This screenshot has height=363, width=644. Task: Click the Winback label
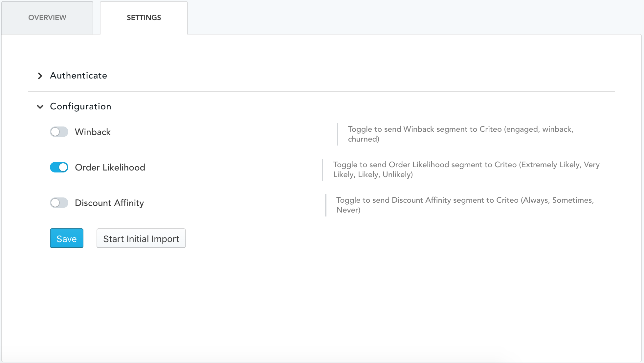pyautogui.click(x=93, y=132)
